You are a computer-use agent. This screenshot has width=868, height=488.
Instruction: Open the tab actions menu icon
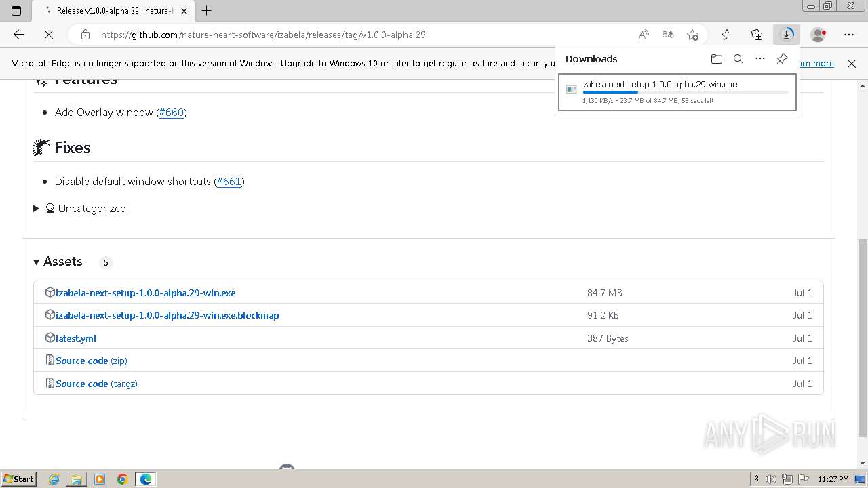tap(16, 11)
